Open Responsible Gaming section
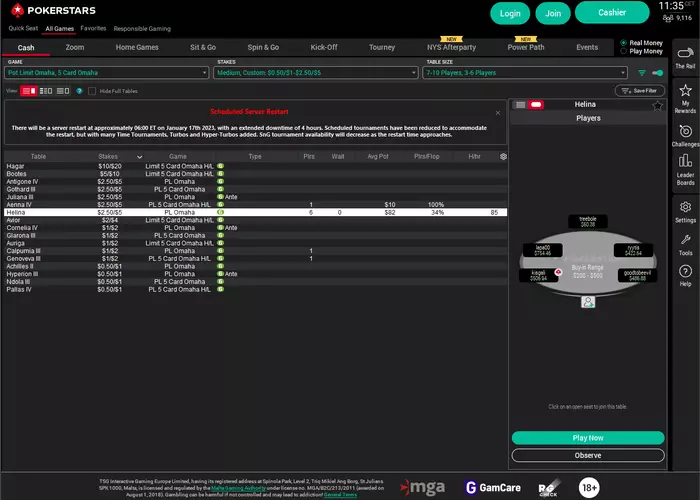700x500 pixels. (x=142, y=29)
